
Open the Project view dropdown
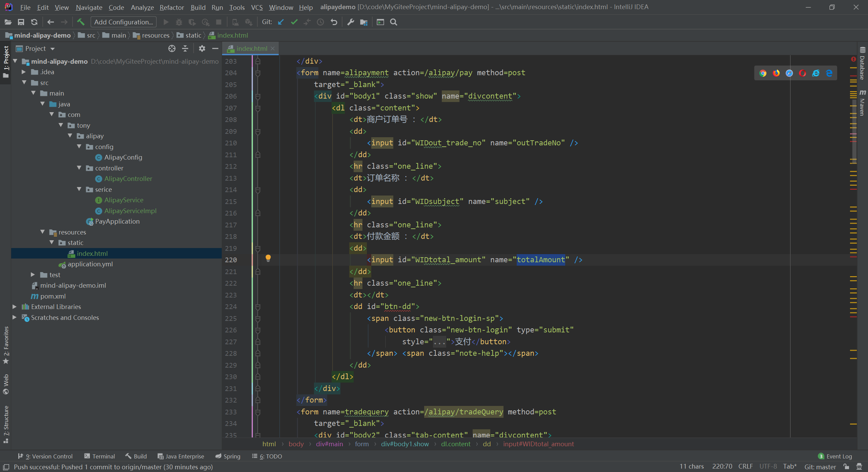coord(53,49)
